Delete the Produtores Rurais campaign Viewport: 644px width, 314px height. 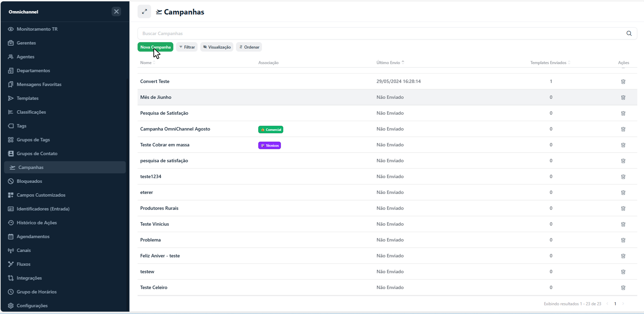tap(623, 208)
